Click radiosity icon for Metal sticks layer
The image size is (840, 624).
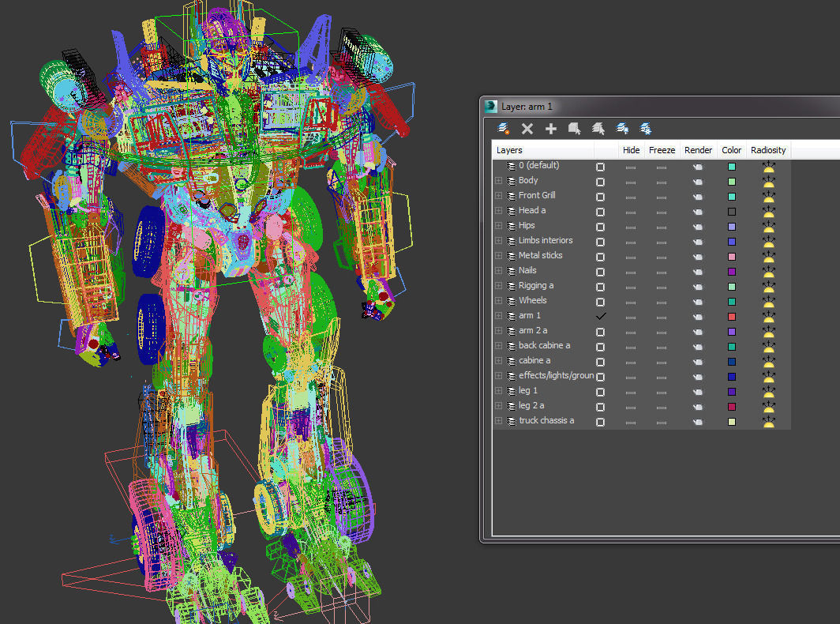point(769,256)
